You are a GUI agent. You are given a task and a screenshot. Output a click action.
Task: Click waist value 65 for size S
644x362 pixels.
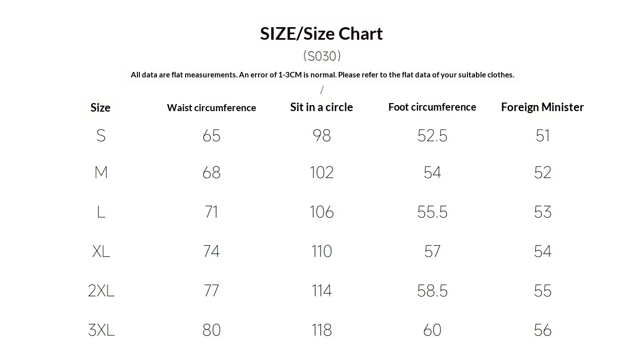click(x=211, y=136)
